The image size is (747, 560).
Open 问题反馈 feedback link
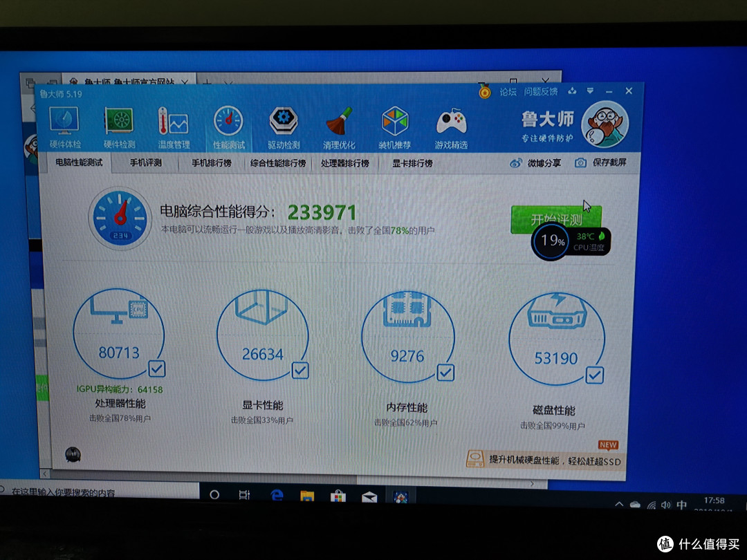click(x=541, y=91)
